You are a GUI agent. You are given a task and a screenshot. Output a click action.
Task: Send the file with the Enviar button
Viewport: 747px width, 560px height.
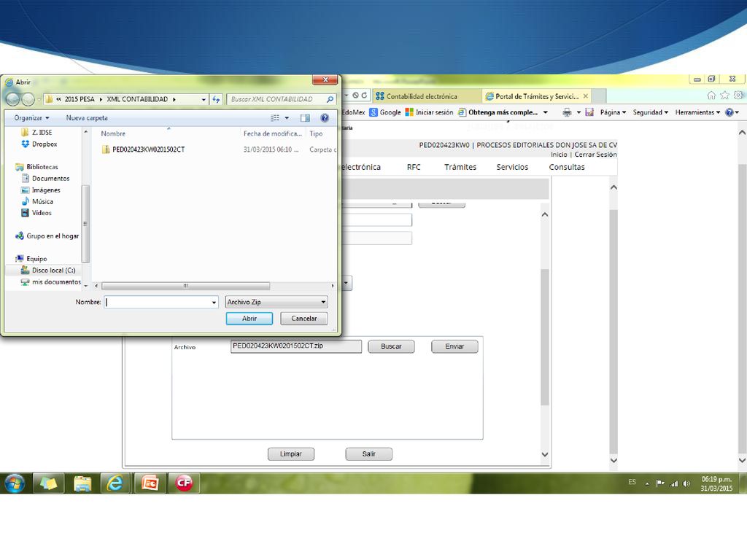(454, 346)
